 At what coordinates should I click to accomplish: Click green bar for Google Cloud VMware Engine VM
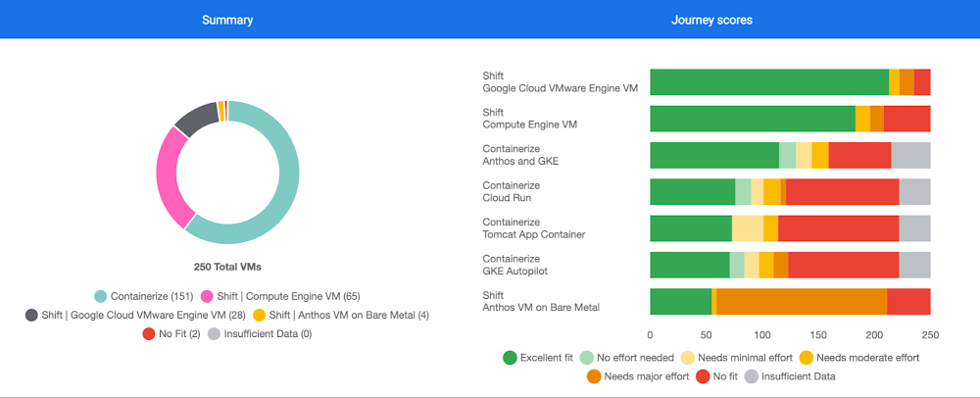click(x=769, y=82)
